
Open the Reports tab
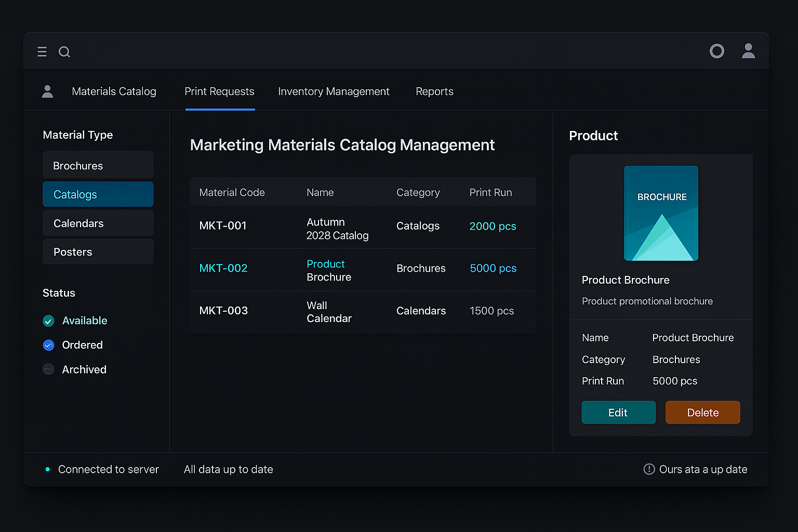[x=434, y=91]
